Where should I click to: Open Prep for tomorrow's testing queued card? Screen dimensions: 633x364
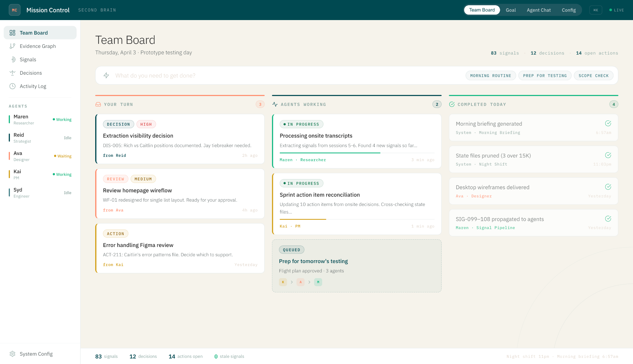[357, 266]
